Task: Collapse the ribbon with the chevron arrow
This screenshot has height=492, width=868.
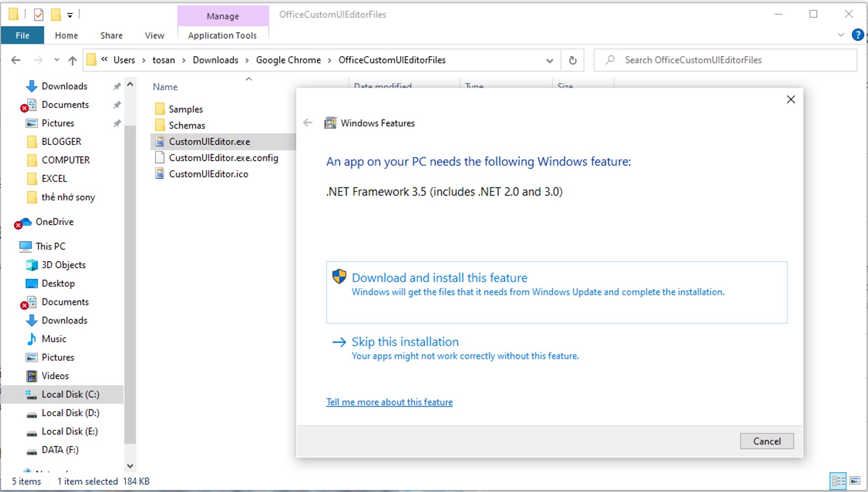Action: tap(840, 35)
